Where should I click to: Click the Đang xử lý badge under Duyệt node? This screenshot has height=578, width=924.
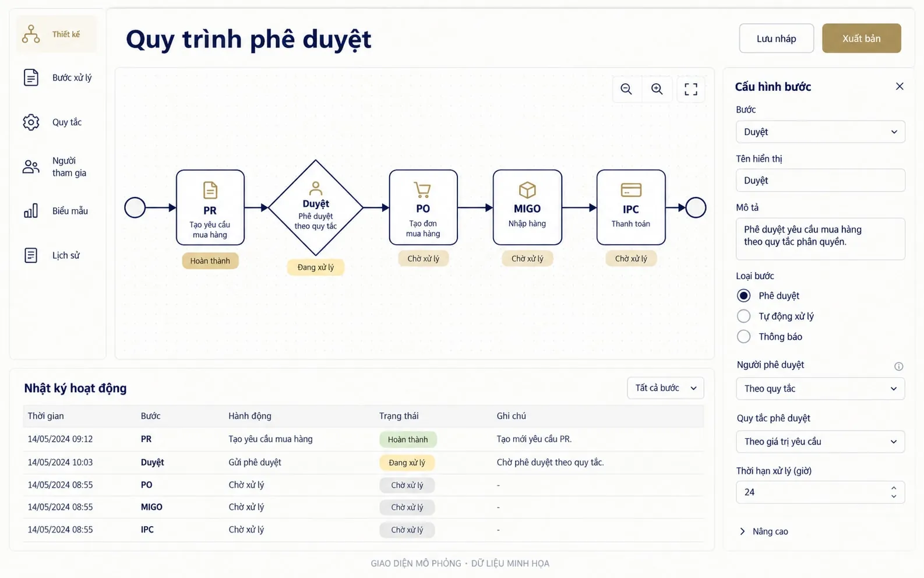pyautogui.click(x=316, y=267)
